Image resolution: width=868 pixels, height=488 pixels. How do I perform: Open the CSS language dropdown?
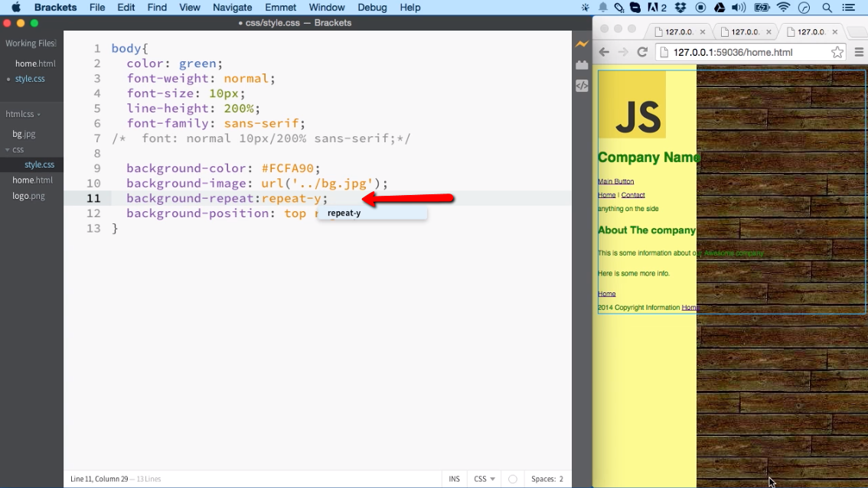pos(485,479)
